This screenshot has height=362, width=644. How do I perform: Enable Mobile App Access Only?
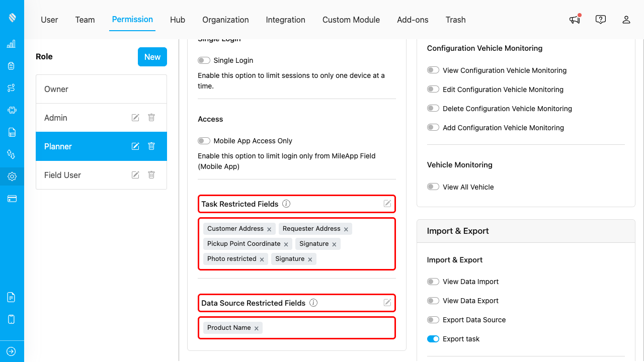tap(204, 141)
